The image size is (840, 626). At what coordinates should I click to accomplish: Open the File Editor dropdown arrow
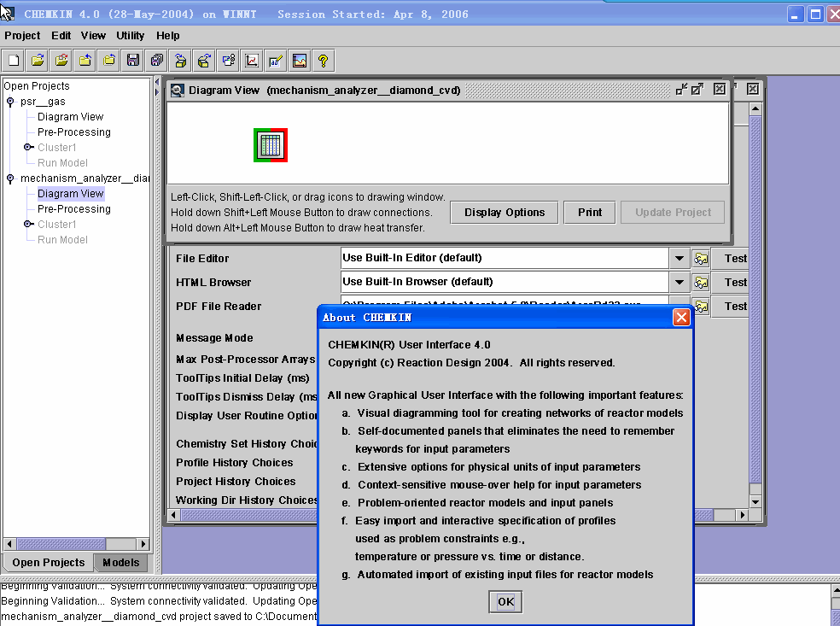pyautogui.click(x=679, y=258)
